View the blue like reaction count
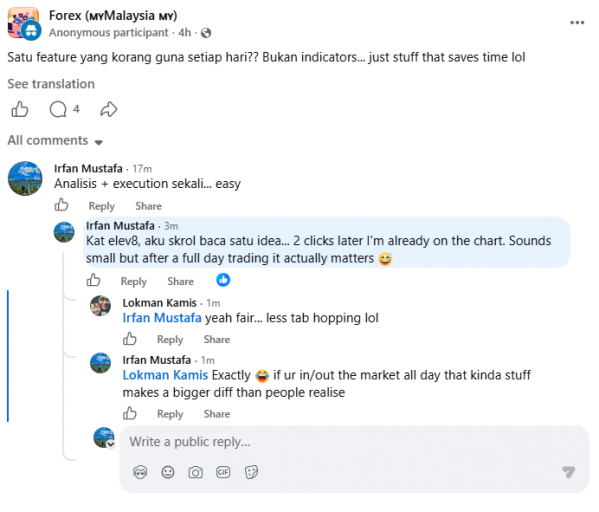Image resolution: width=599 pixels, height=512 pixels. click(x=223, y=280)
